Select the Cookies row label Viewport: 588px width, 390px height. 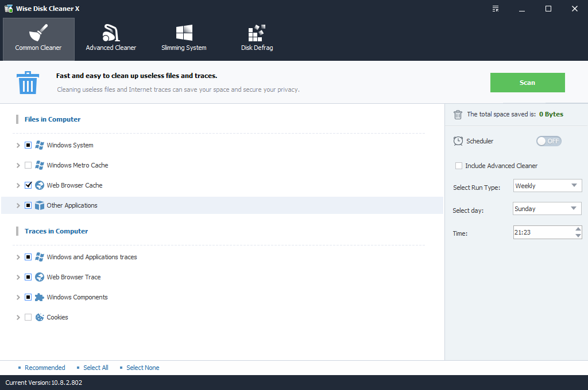coord(57,317)
